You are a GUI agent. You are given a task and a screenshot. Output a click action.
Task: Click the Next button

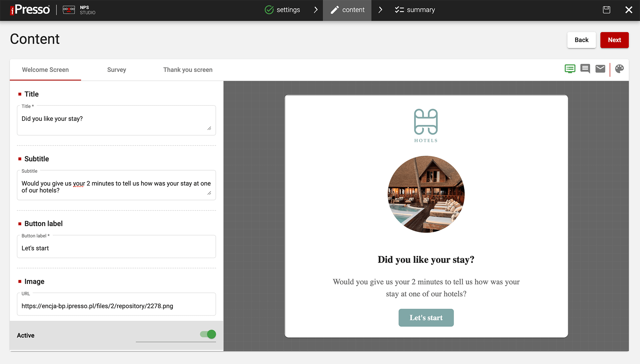(614, 40)
